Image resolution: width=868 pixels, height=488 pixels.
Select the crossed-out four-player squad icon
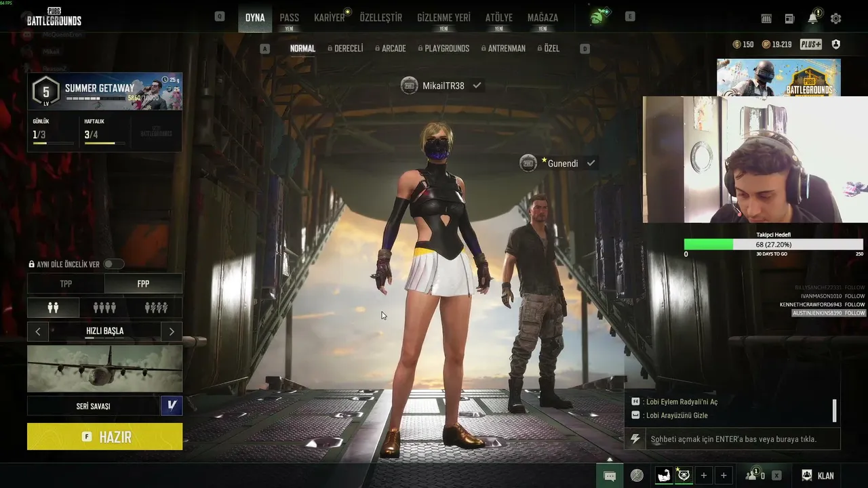coord(156,308)
